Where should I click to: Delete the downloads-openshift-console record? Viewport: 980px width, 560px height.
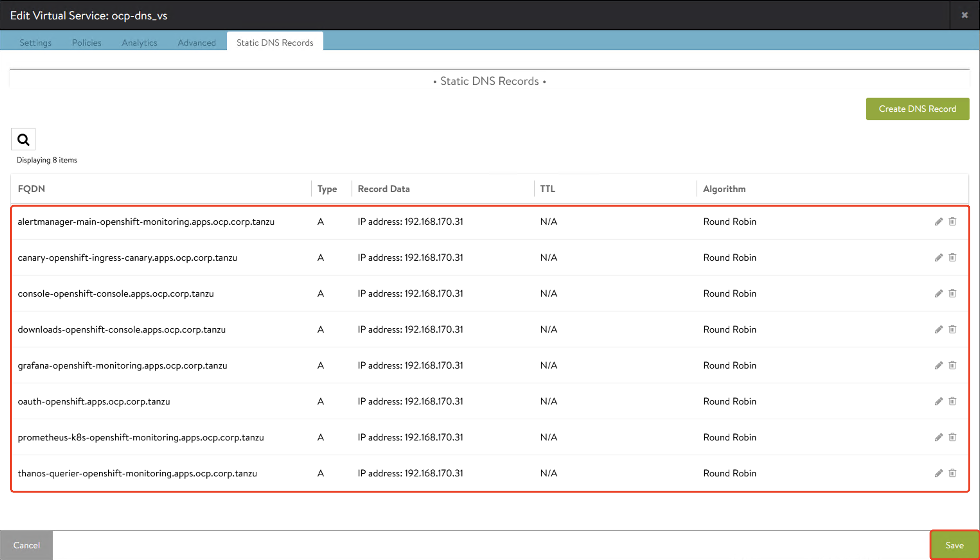click(952, 329)
